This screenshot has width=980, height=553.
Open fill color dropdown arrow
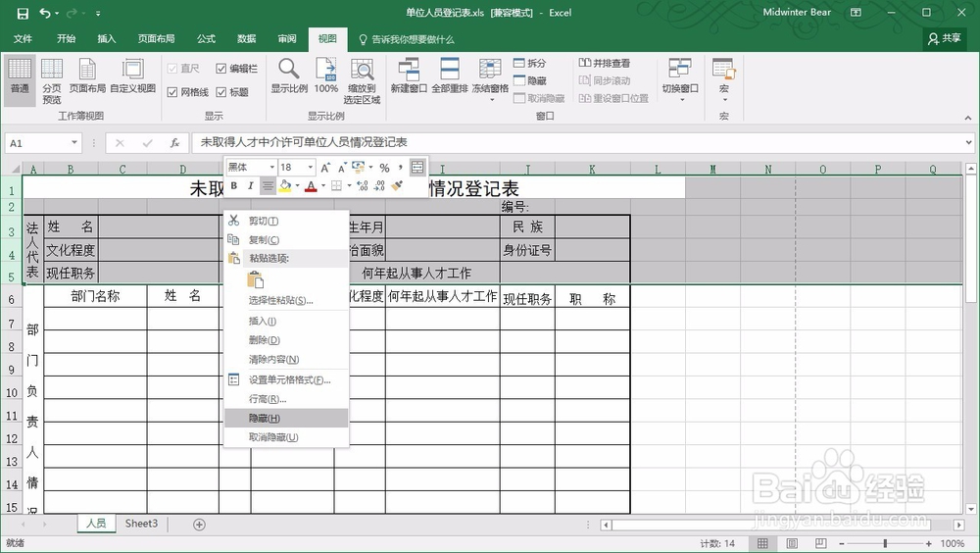click(298, 185)
